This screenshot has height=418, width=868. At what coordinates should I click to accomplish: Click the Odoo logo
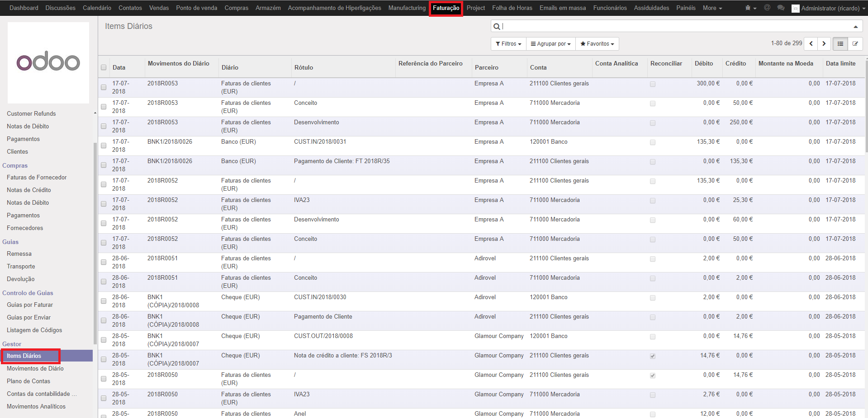48,62
